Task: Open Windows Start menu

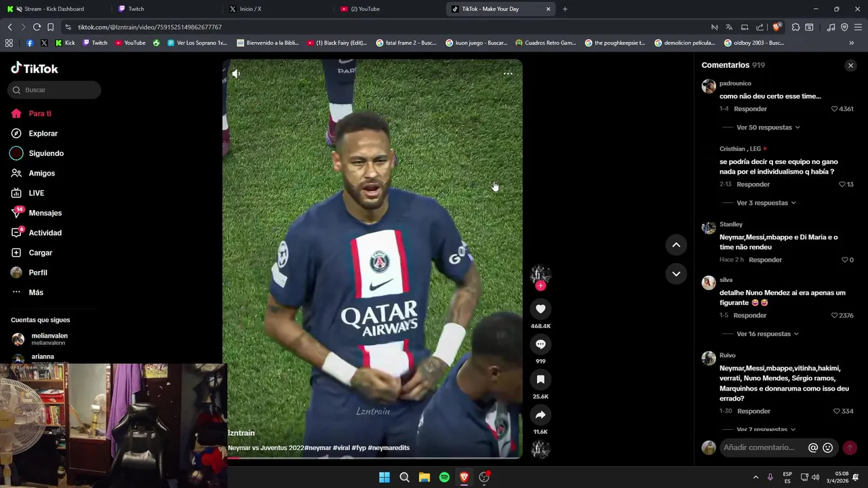Action: [384, 477]
